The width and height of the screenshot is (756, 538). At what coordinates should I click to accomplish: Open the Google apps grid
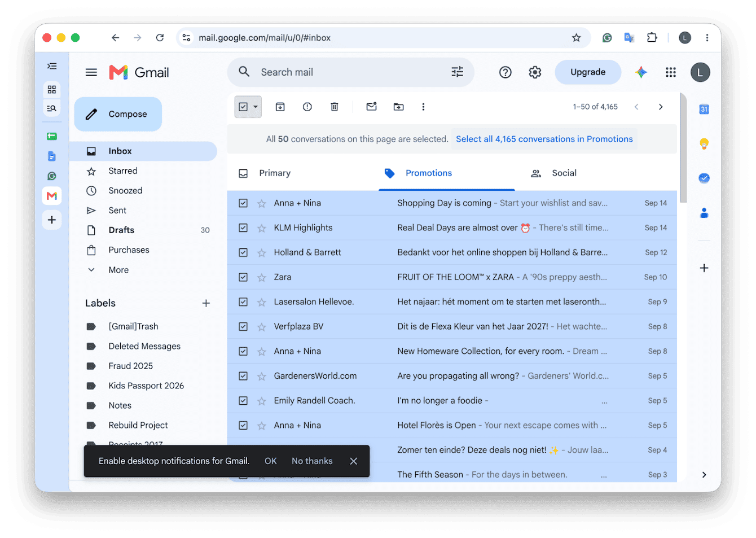click(x=671, y=72)
